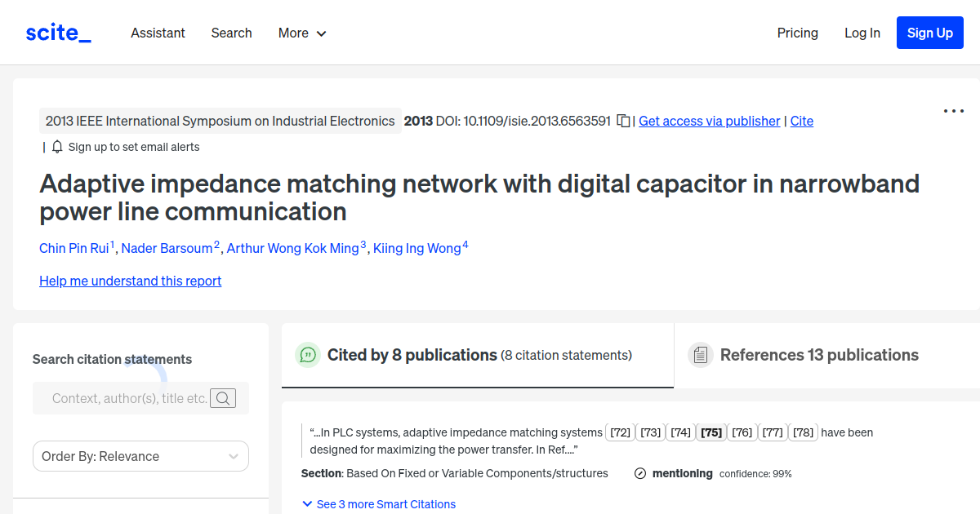Expand See 3 more Smart Citations

pyautogui.click(x=379, y=503)
